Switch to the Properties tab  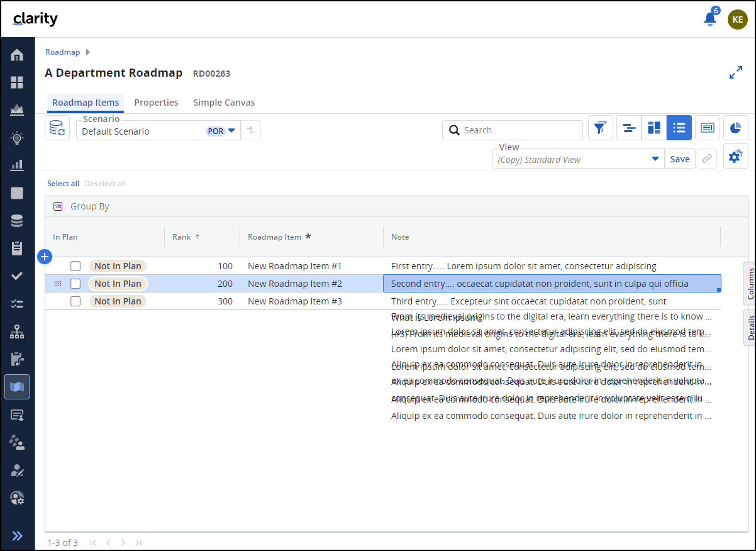tap(156, 103)
